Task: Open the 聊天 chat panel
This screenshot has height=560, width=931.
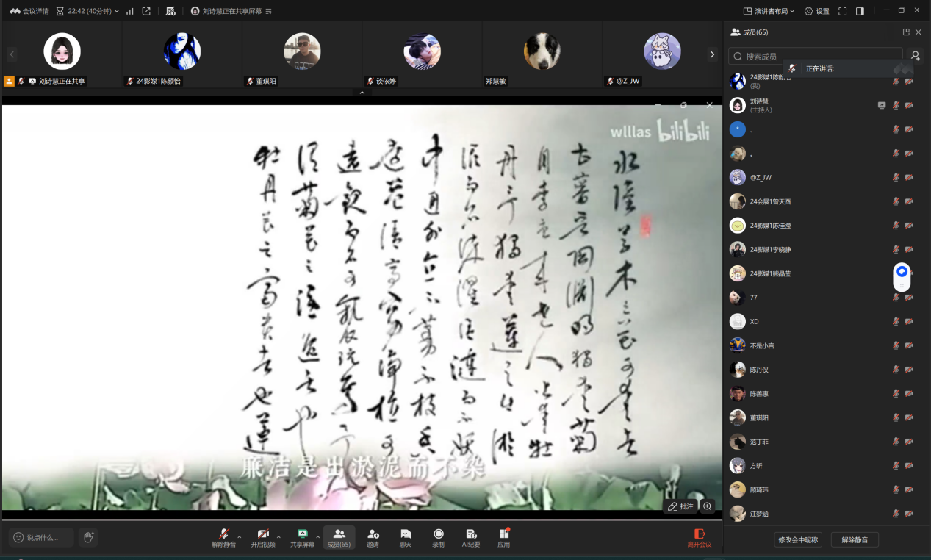Action: (x=406, y=537)
